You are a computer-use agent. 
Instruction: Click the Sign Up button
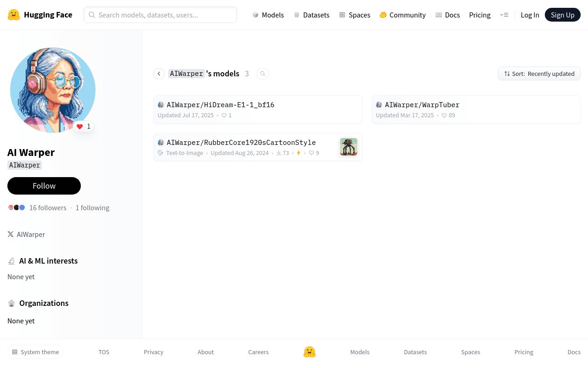(563, 15)
